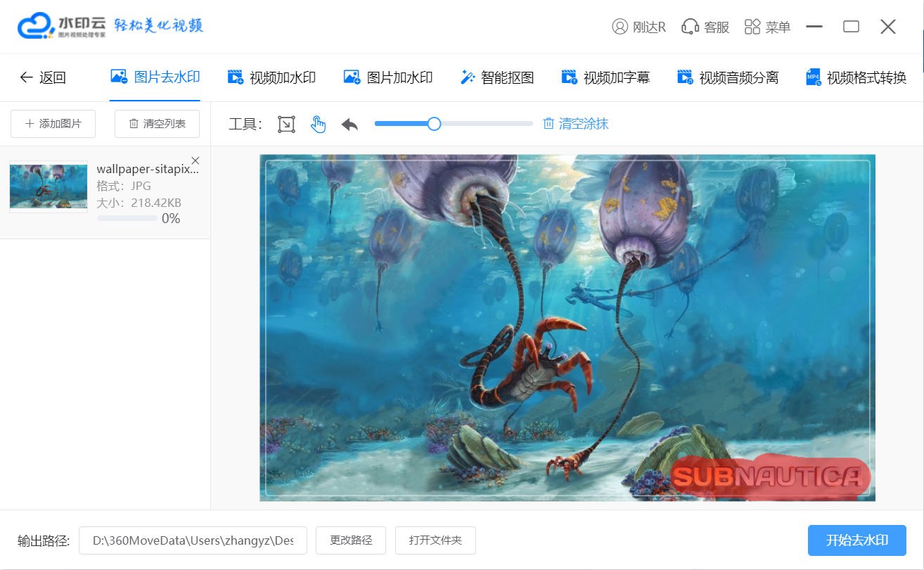The width and height of the screenshot is (924, 570).
Task: Click the 菜单 label
Action: [778, 27]
